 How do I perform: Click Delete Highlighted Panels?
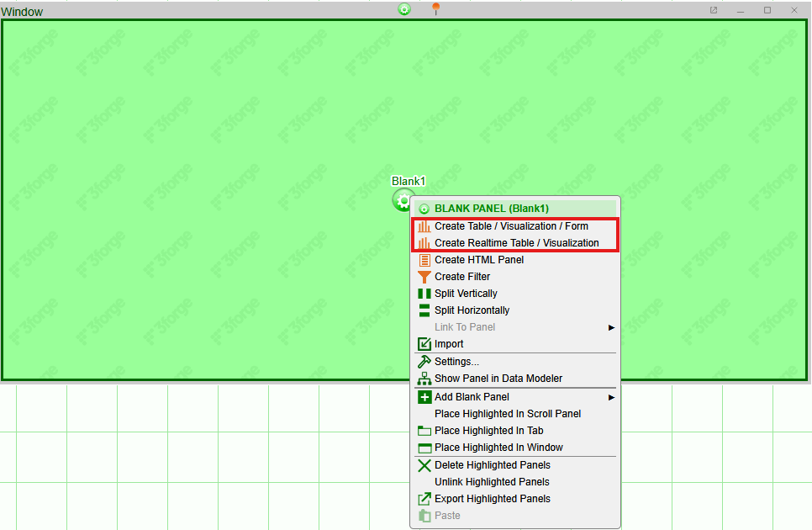click(492, 465)
